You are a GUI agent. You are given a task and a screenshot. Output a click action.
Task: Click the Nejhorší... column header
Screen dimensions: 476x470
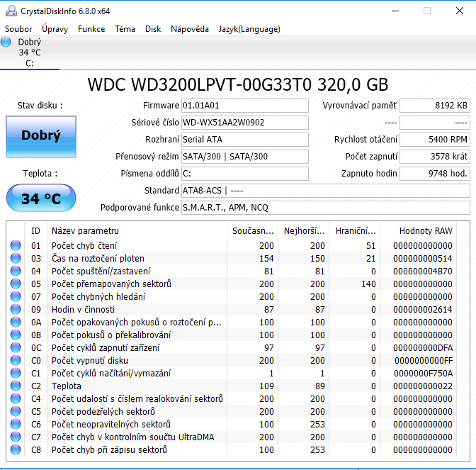click(304, 231)
